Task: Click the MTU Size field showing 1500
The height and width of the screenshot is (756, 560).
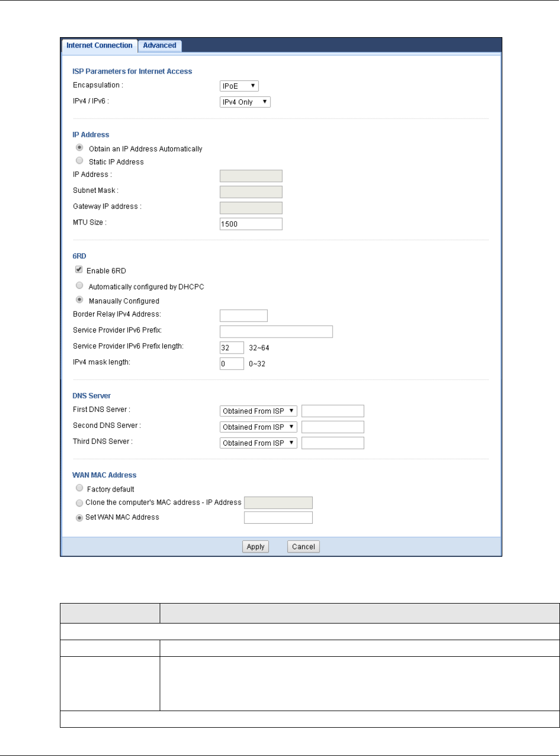Action: (x=251, y=224)
